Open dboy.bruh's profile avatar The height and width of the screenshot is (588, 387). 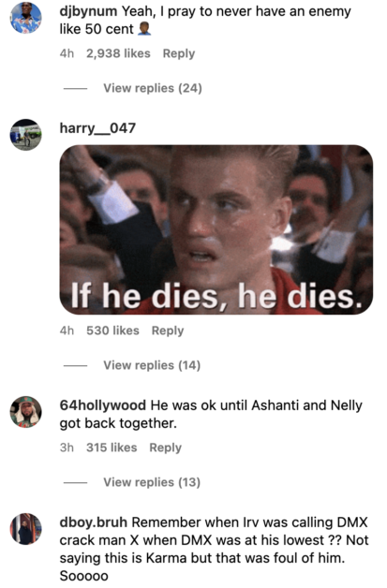point(25,529)
